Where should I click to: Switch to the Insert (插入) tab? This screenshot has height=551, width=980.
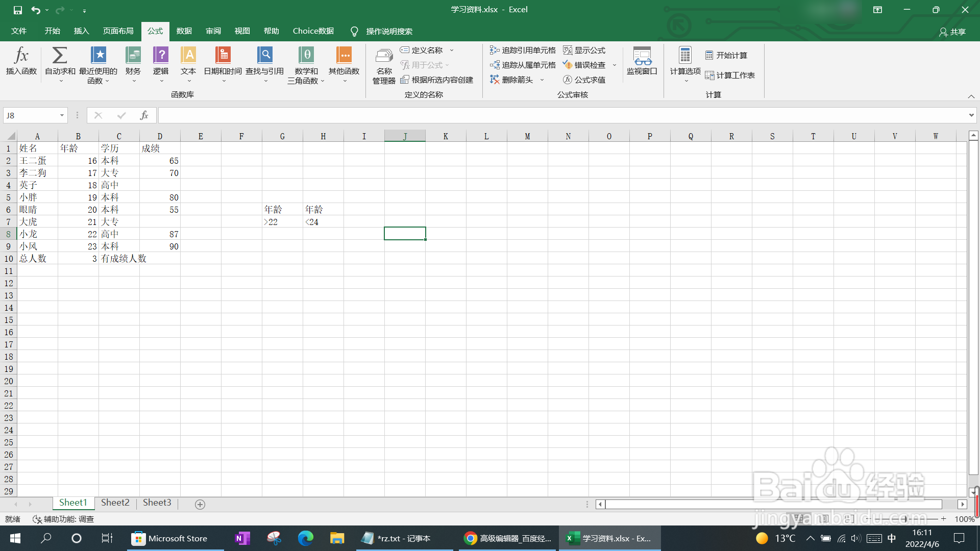pos(81,31)
